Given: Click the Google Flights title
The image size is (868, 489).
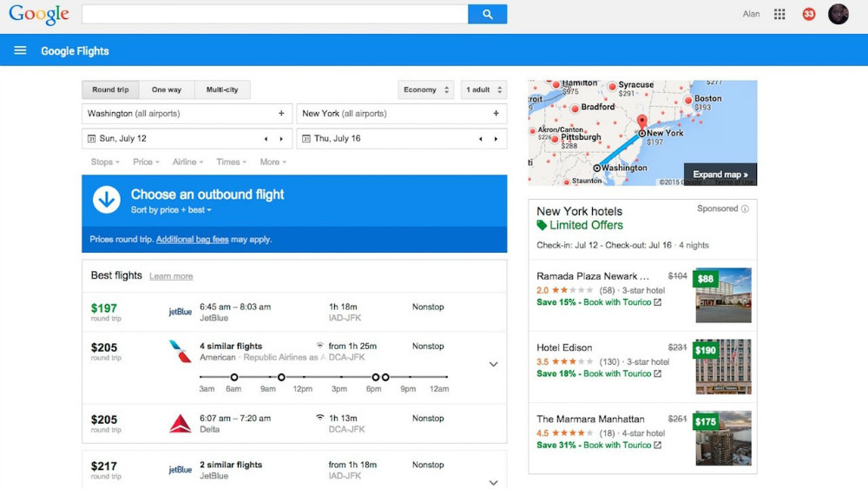Looking at the screenshot, I should [75, 51].
